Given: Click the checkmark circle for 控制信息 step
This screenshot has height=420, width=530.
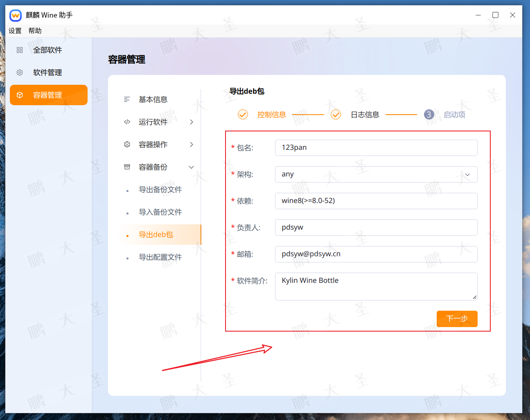Looking at the screenshot, I should (x=243, y=115).
